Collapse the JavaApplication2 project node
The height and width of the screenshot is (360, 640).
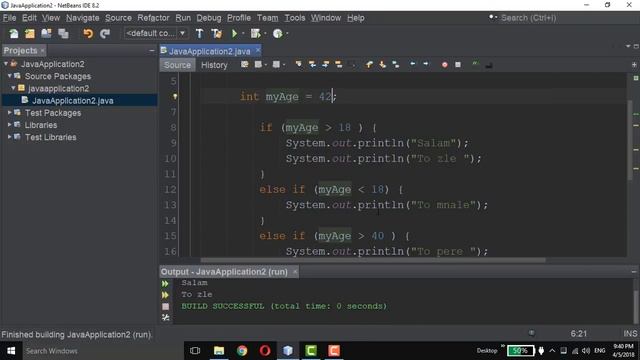point(6,64)
